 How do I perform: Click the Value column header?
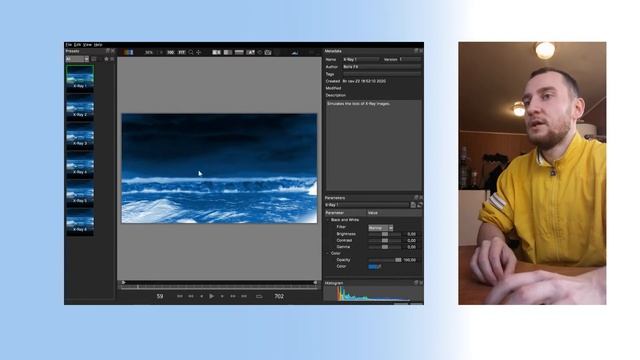pyautogui.click(x=394, y=213)
